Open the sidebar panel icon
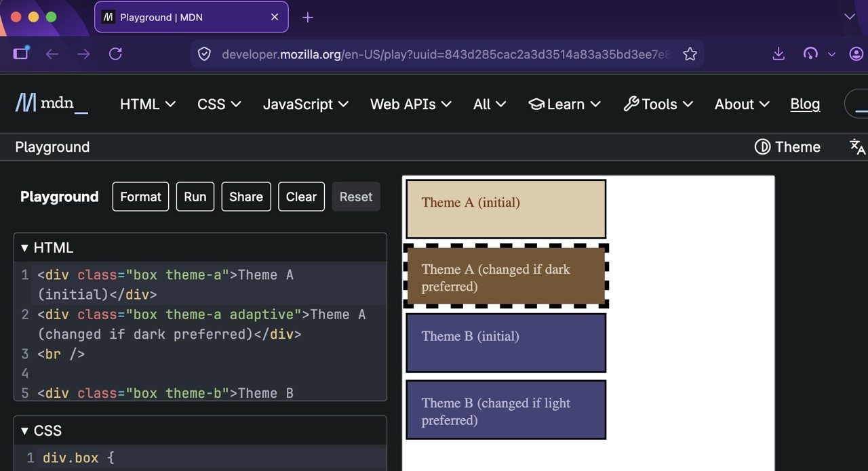The width and height of the screenshot is (868, 471). coord(21,54)
